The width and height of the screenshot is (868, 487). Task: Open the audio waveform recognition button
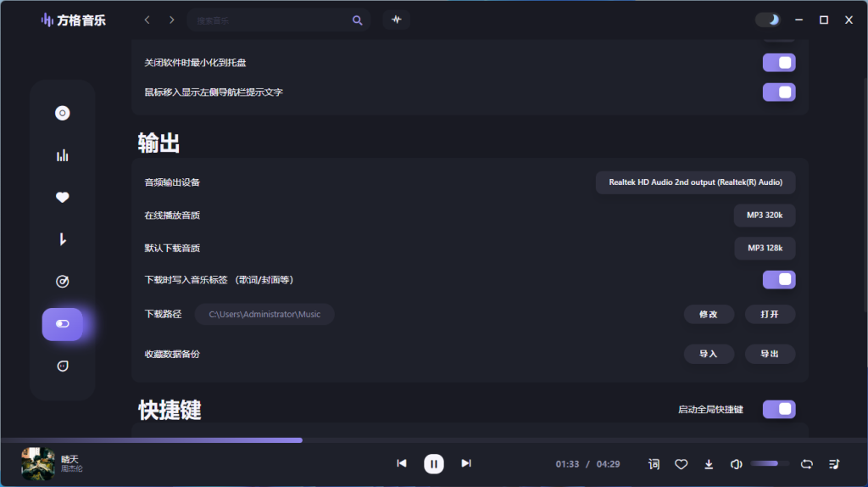click(x=397, y=20)
